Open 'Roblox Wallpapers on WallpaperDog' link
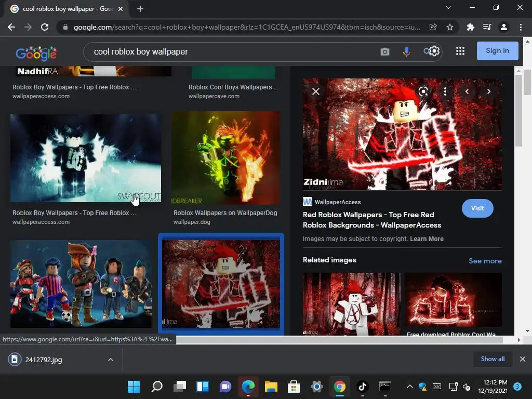The width and height of the screenshot is (532, 399). point(225,212)
